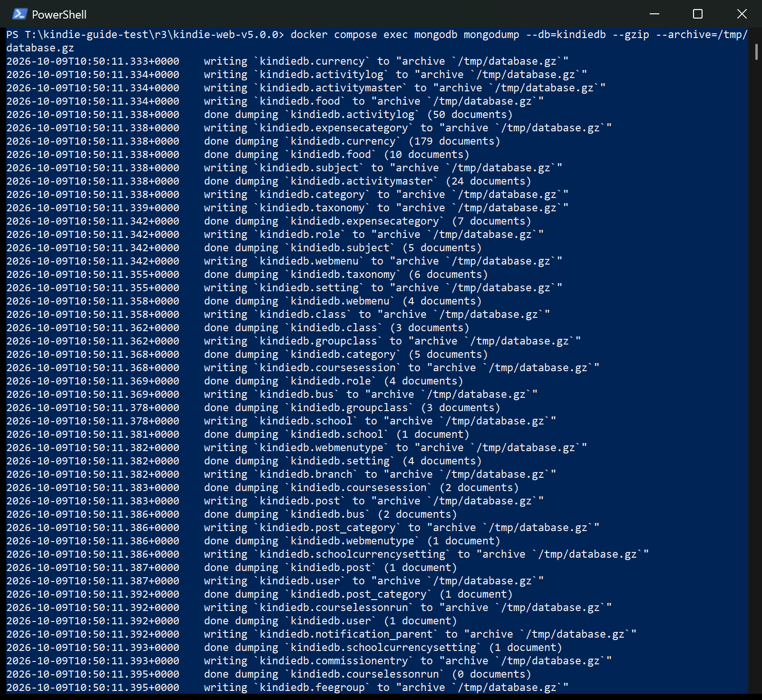
Task: Select 'writing kindiedb.schoolcurrencysetting' log line
Action: [x=328, y=554]
